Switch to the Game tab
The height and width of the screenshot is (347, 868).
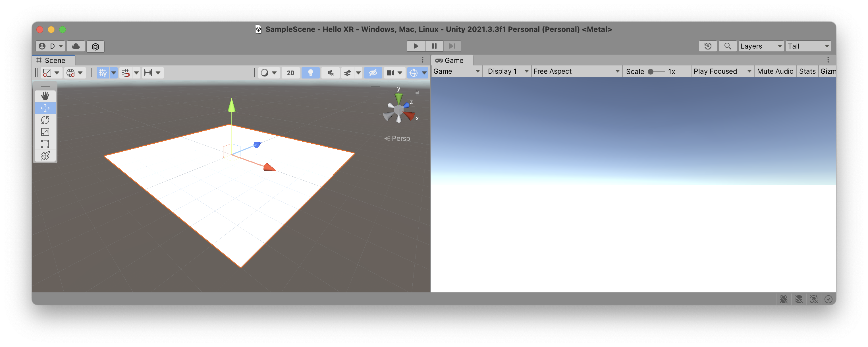tap(452, 60)
